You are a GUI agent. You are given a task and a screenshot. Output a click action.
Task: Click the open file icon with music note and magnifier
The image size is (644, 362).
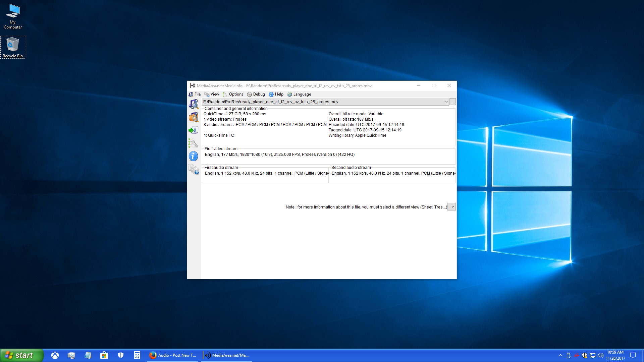pos(194,104)
